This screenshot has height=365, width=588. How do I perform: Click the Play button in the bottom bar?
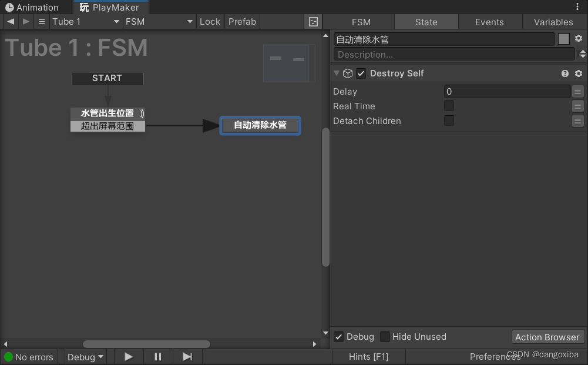point(128,357)
